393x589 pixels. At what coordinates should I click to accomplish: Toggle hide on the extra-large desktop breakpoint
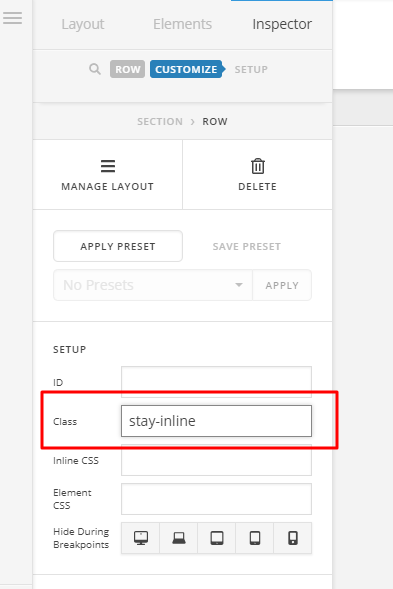(141, 538)
